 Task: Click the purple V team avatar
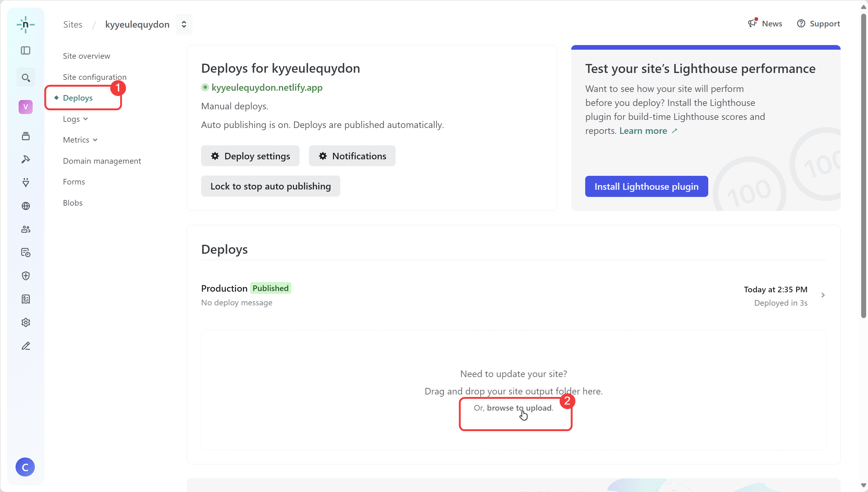(x=25, y=107)
